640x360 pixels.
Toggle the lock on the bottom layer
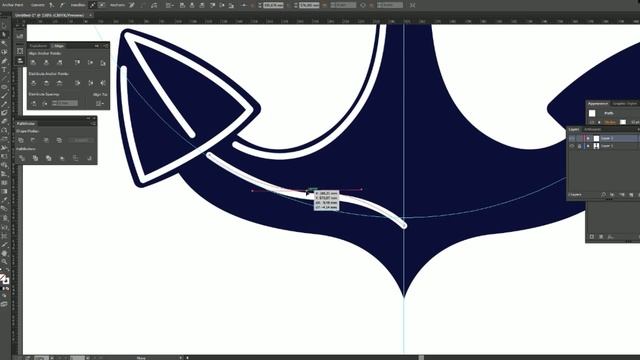pyautogui.click(x=579, y=146)
